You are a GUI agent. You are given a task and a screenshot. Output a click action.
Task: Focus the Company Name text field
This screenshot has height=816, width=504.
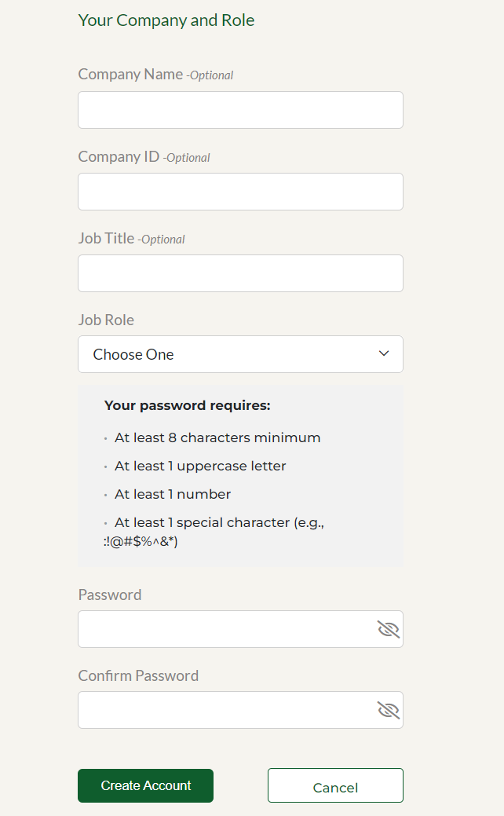tap(240, 110)
